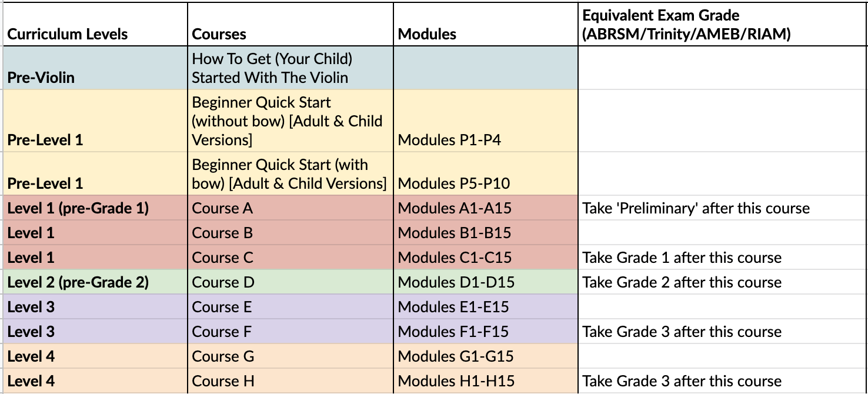This screenshot has width=868, height=394.
Task: Click 'Beginner Quick Start (without bow)' cell
Action: tap(291, 121)
